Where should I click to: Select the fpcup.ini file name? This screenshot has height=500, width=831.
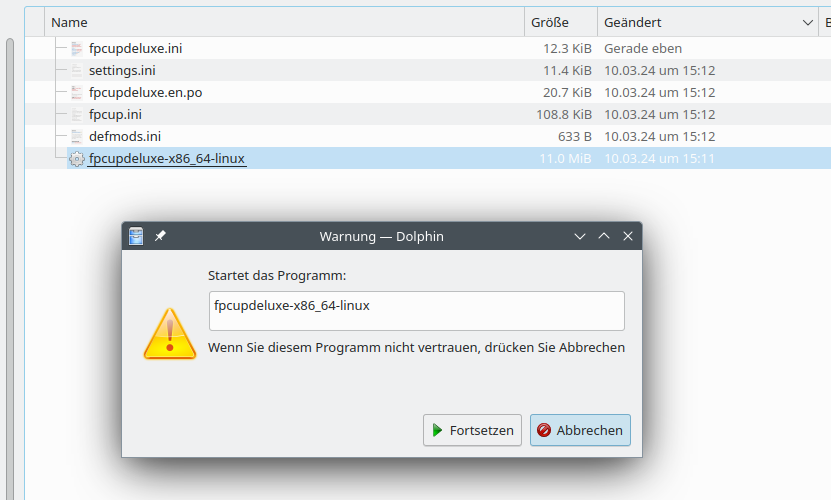115,114
